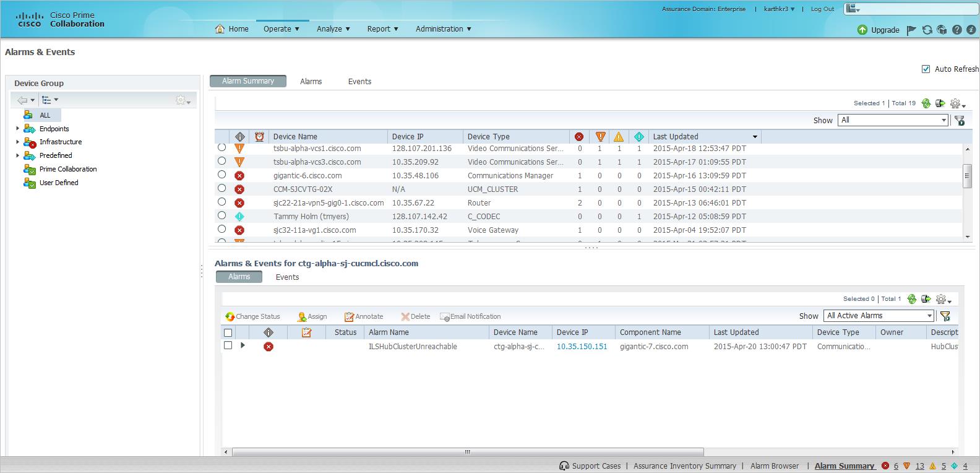
Task: Click the Home house icon
Action: pos(220,29)
